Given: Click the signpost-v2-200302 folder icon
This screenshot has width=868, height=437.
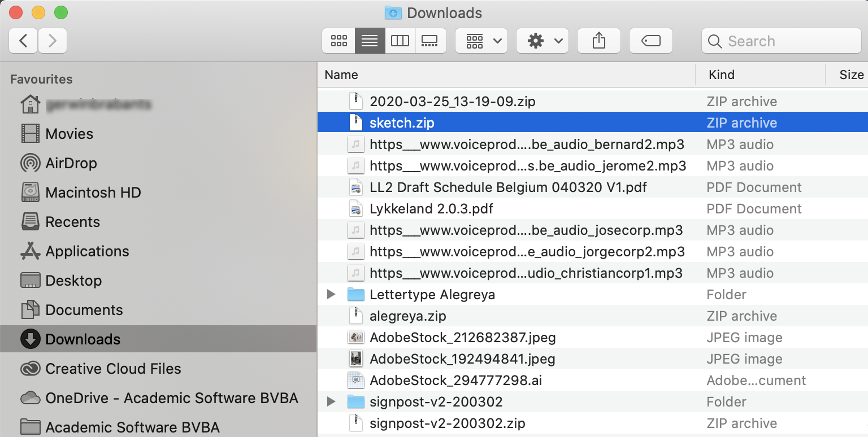Looking at the screenshot, I should coord(355,402).
